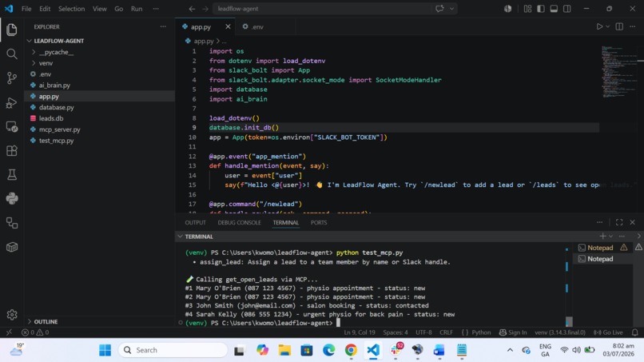Open the Search view in activity bar
The width and height of the screenshot is (644, 362).
12,54
